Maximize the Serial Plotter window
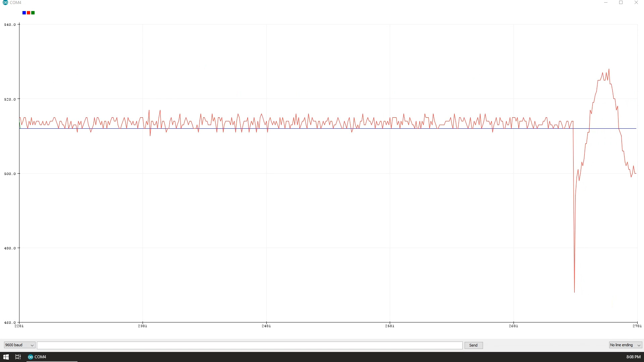The width and height of the screenshot is (644, 362). pyautogui.click(x=621, y=2)
